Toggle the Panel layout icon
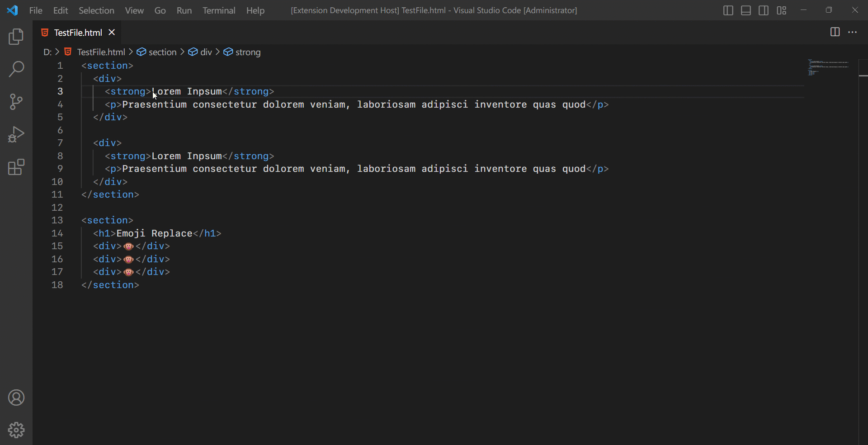This screenshot has width=868, height=445. [x=746, y=10]
